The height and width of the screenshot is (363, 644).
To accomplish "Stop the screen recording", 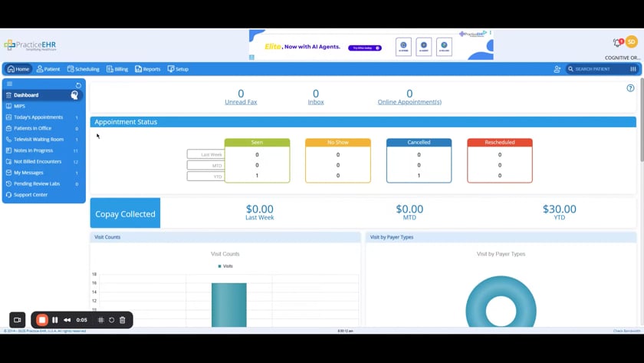I will coord(42,320).
